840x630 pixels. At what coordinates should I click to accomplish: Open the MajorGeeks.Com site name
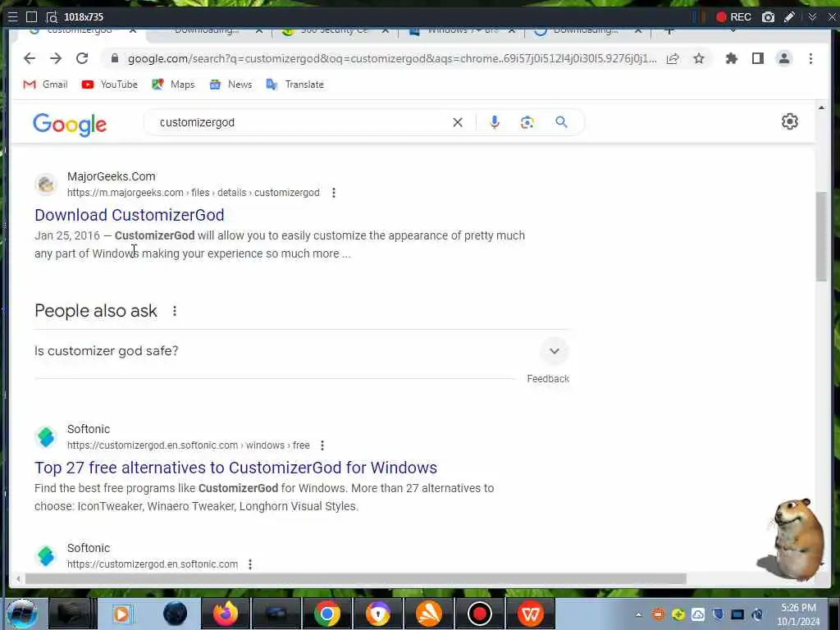(111, 176)
